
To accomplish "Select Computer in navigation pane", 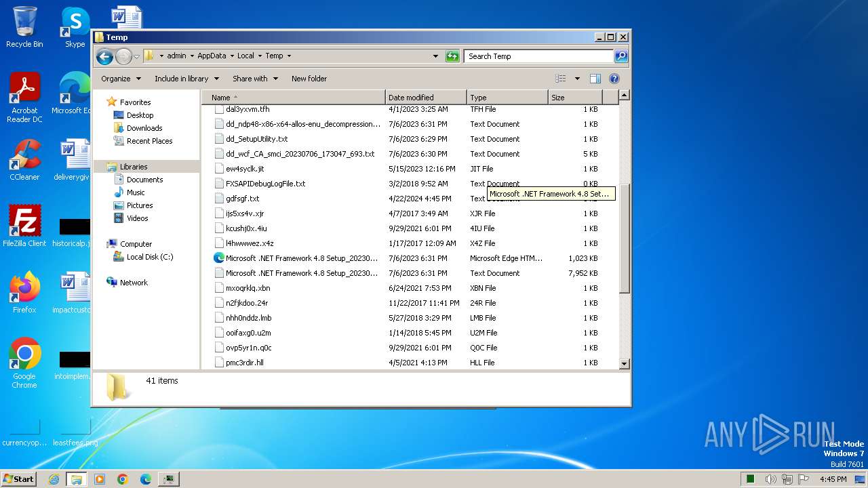I will [x=136, y=244].
